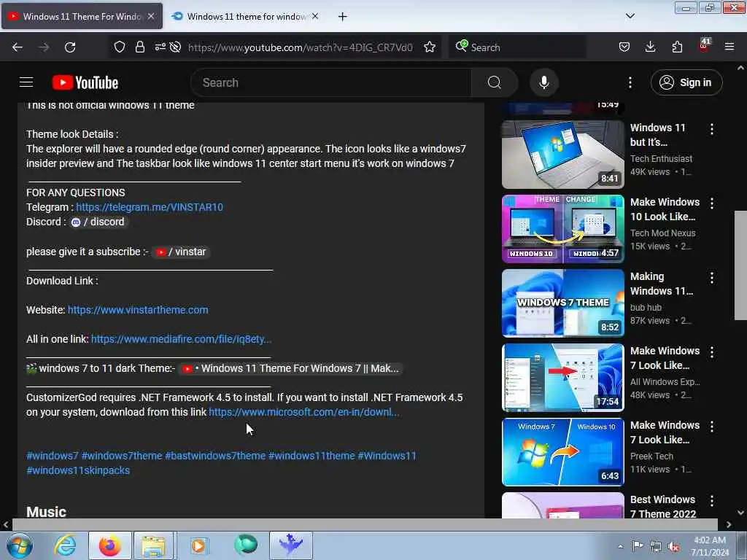Click the #windows11skinpacks hashtag
The image size is (747, 560).
[x=78, y=470]
